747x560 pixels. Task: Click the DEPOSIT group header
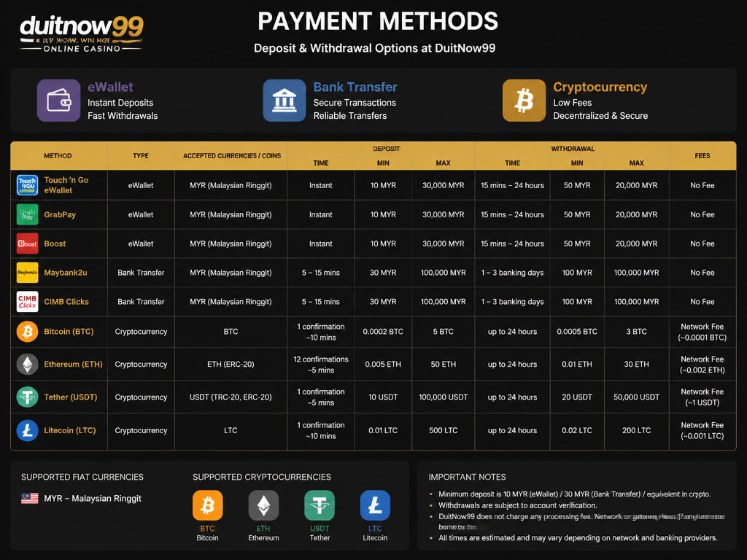click(387, 149)
